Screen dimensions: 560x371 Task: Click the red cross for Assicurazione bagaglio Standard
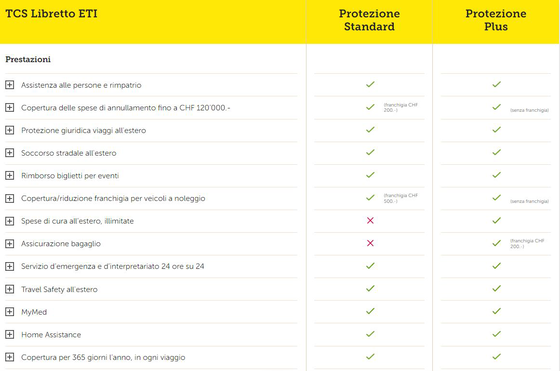click(x=370, y=243)
